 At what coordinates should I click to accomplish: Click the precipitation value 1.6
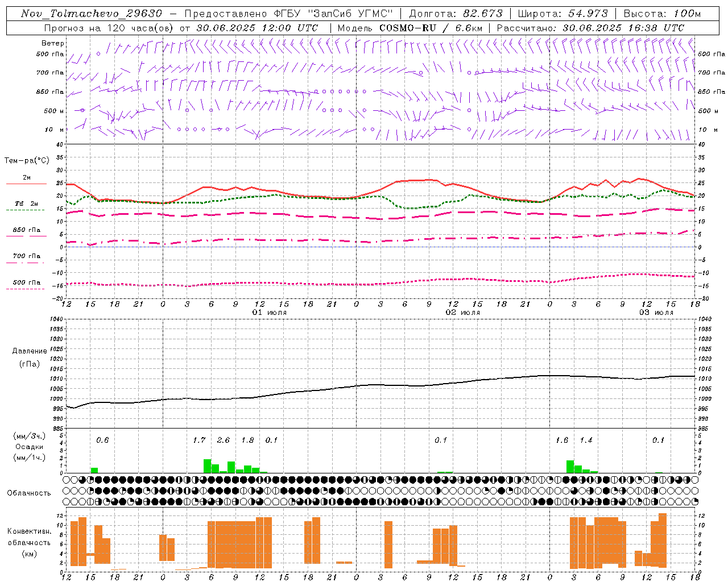coord(562,440)
